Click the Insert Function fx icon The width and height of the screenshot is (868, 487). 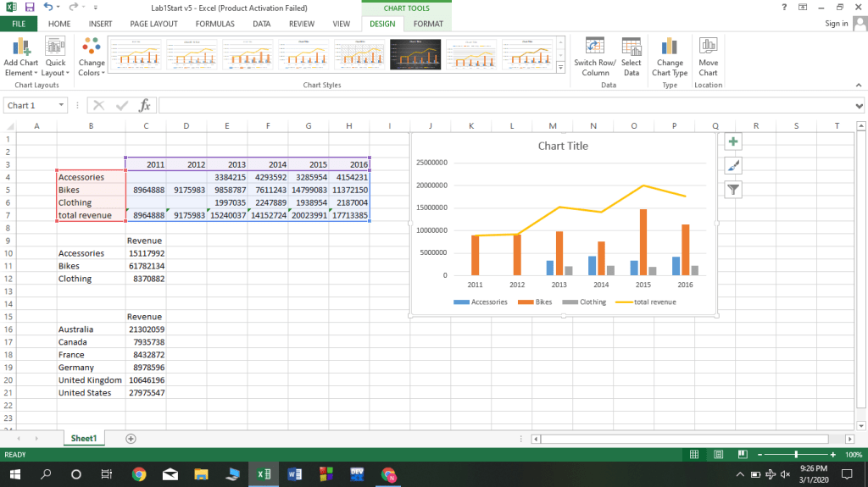pyautogui.click(x=145, y=106)
